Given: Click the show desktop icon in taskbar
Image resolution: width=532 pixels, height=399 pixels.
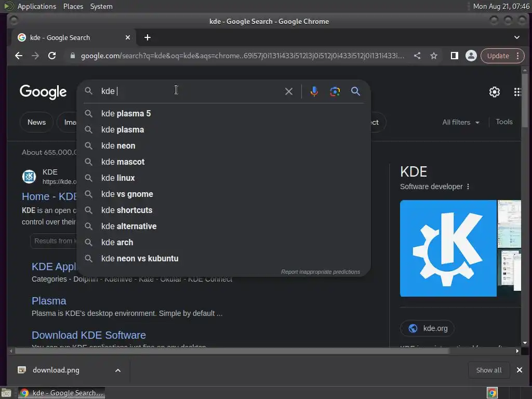Looking at the screenshot, I should [6, 393].
